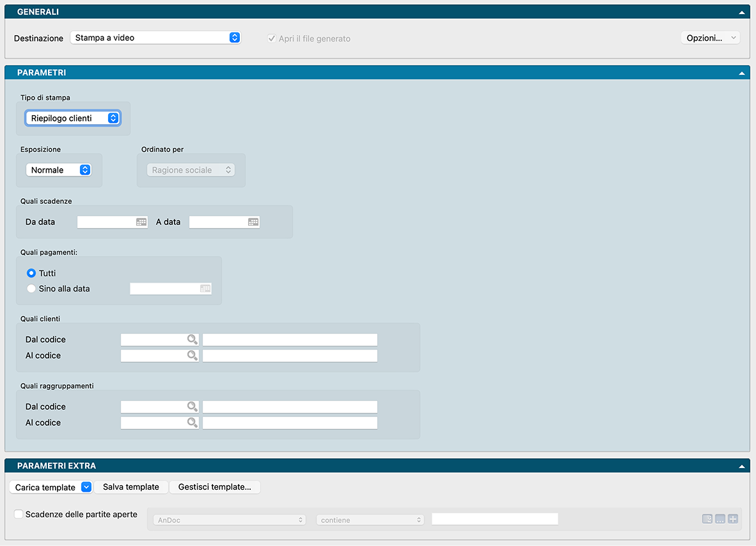Screen dimensions: 756x546
Task: Click the ellipsis icon in filter row
Action: 720,519
